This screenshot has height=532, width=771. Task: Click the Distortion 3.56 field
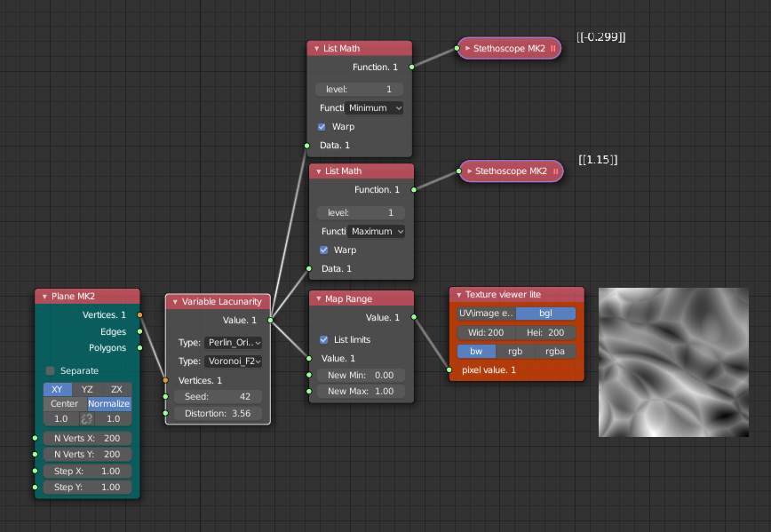tap(219, 414)
